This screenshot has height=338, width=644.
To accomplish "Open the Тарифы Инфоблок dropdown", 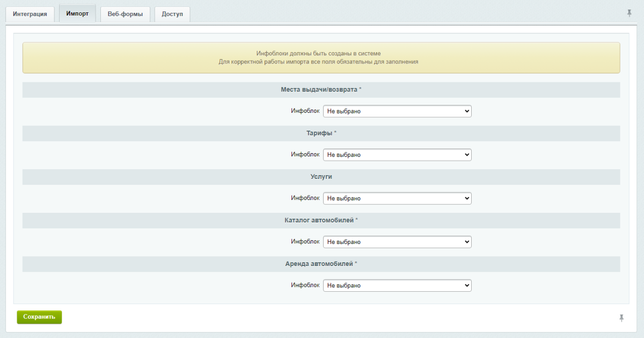I will (397, 154).
